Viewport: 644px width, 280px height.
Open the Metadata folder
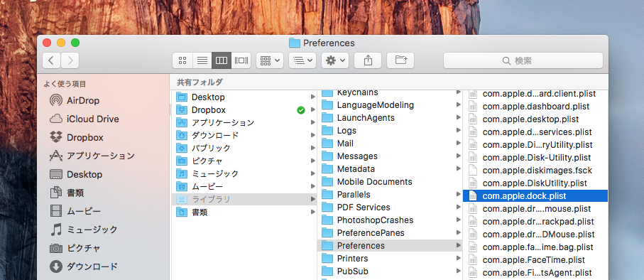tap(391, 168)
